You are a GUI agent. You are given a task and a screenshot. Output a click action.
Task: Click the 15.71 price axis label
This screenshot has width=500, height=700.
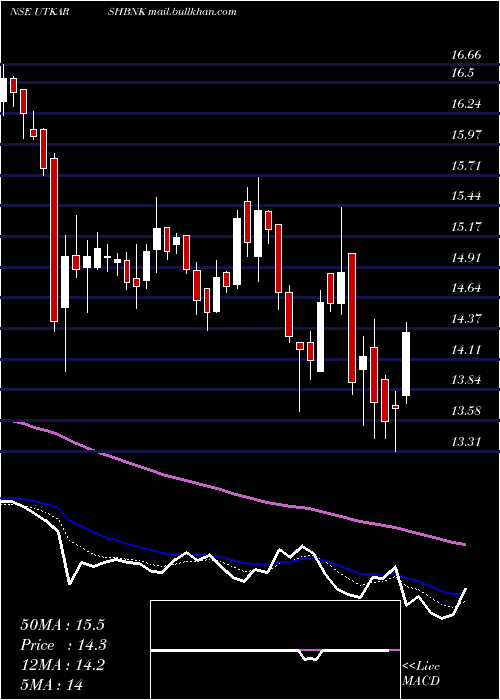(x=466, y=166)
